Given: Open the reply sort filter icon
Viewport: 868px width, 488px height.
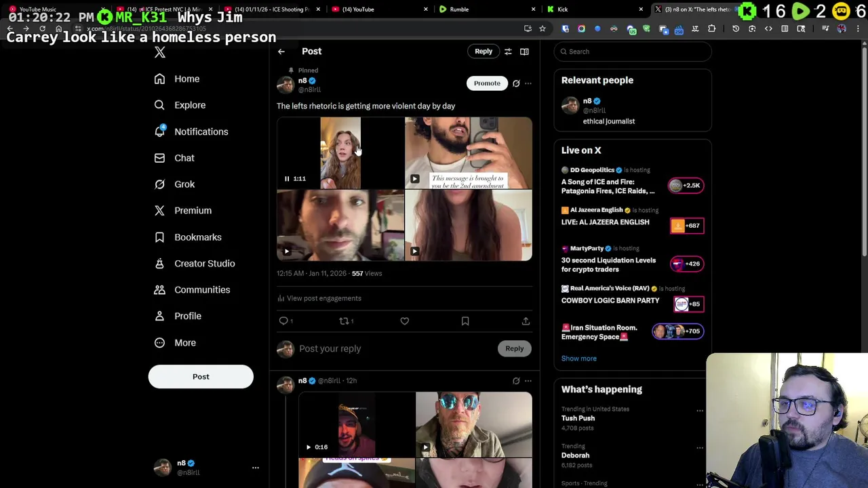Looking at the screenshot, I should pos(508,52).
